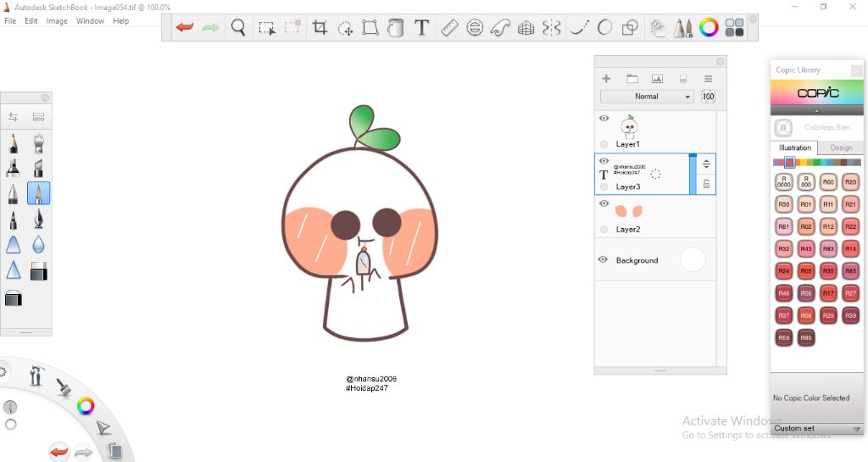Pick the R24 Copic color swatch

click(x=784, y=271)
